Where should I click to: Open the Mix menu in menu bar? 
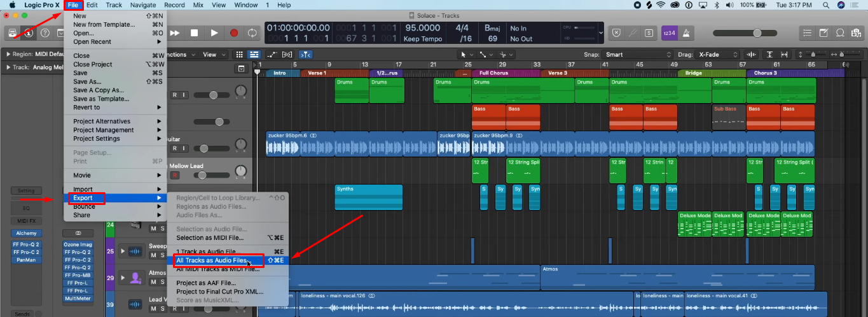click(x=198, y=5)
